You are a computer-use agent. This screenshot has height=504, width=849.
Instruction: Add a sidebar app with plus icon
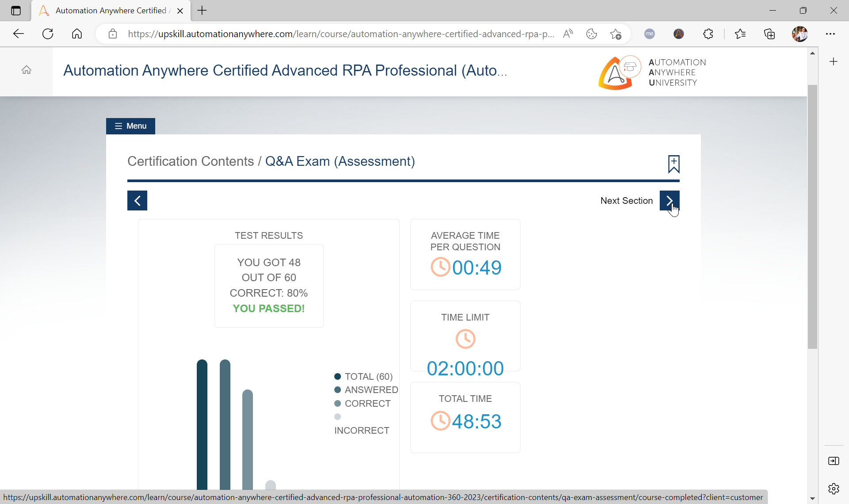tap(834, 61)
